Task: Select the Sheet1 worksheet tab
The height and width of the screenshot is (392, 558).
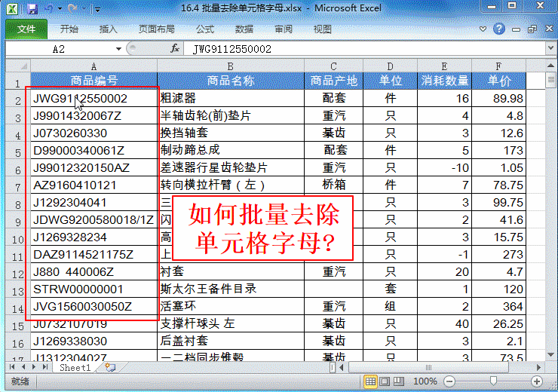Action: (x=75, y=367)
